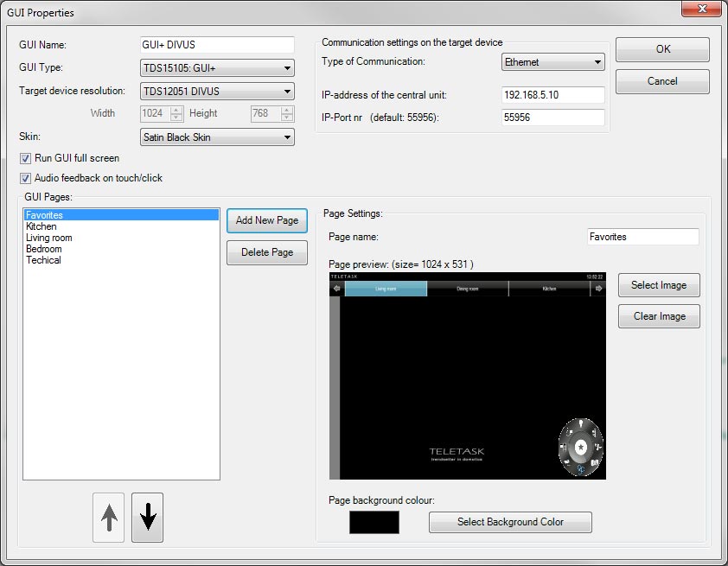Screen dimensions: 728x566
Task: Disable Audio feedback on touch/click
Action: (25, 179)
